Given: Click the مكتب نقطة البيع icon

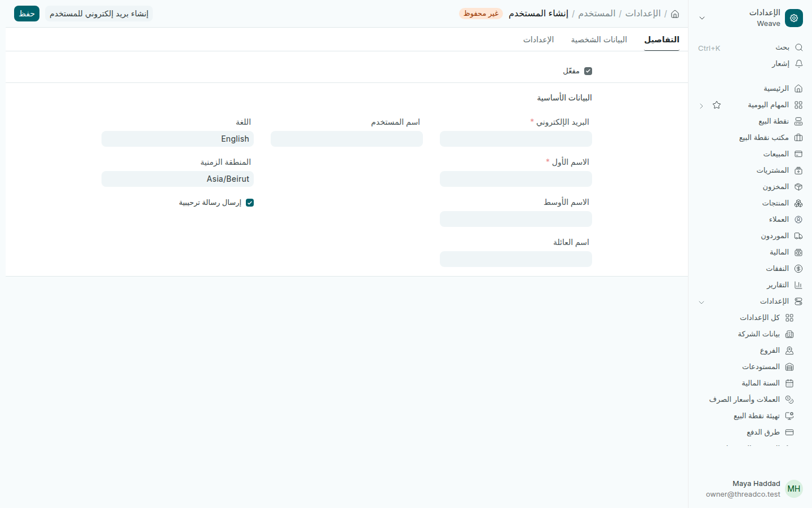Looking at the screenshot, I should (798, 138).
